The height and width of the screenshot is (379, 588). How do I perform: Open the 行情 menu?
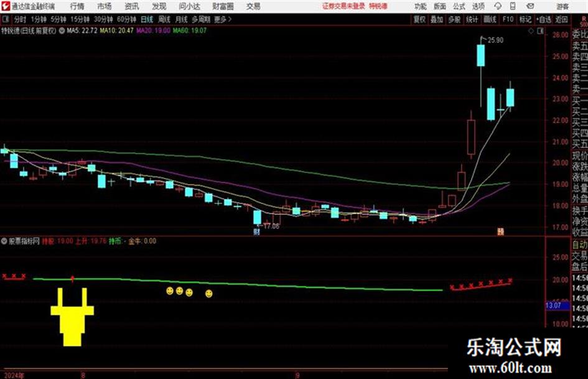tap(77, 6)
